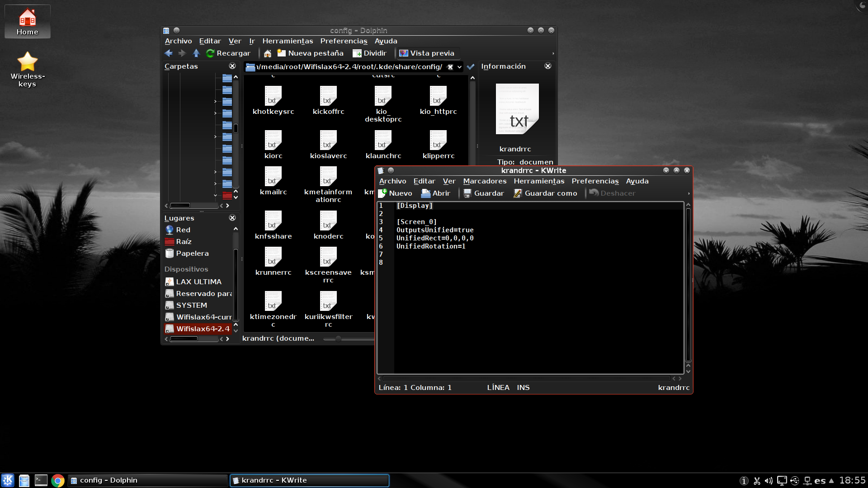Screen dimensions: 868x488
Task: Open Herramientas menu in Dolphin
Action: (288, 41)
